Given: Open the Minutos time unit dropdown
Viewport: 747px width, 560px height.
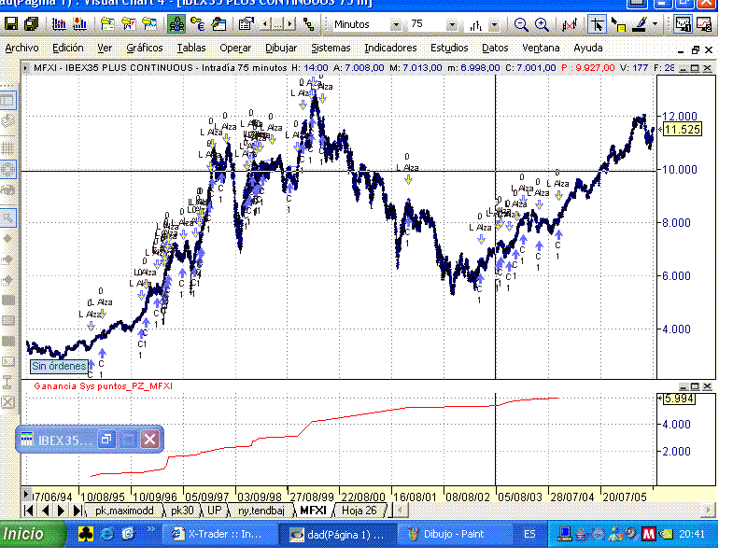Looking at the screenshot, I should (x=395, y=24).
